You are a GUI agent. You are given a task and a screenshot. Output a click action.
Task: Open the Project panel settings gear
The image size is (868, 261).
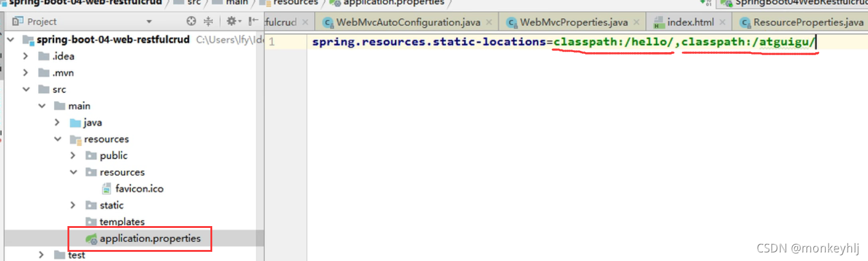231,21
